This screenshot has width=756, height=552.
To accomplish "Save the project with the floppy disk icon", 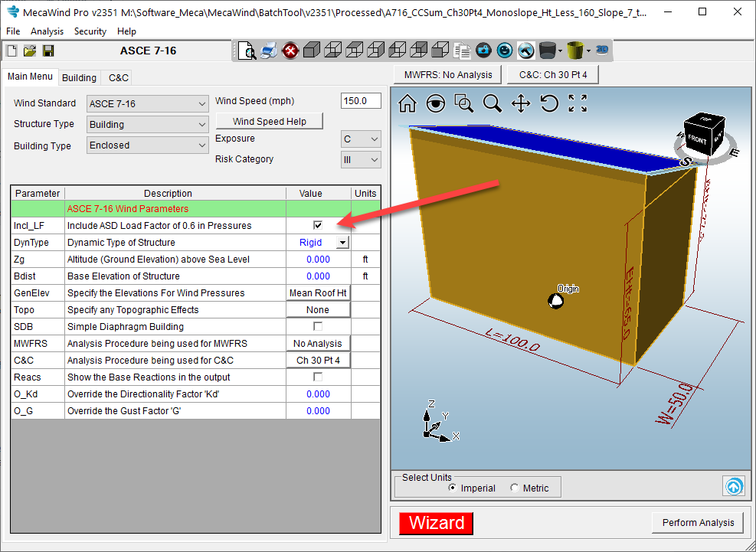I will pyautogui.click(x=48, y=51).
